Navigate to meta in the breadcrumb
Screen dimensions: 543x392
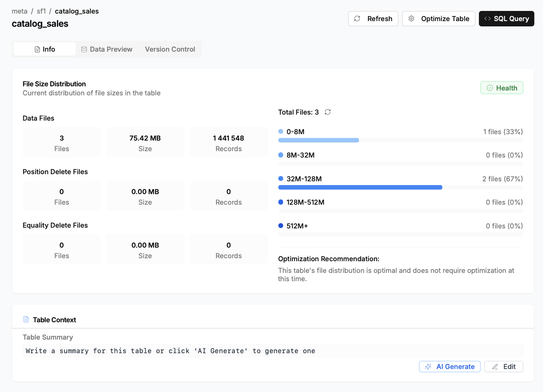20,11
